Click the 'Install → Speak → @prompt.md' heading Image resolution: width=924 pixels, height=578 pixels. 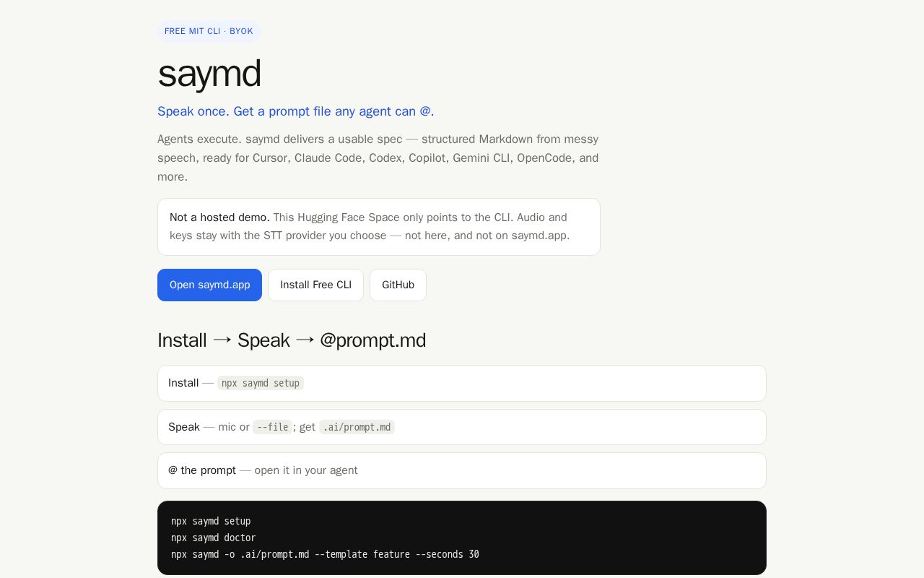pyautogui.click(x=292, y=340)
